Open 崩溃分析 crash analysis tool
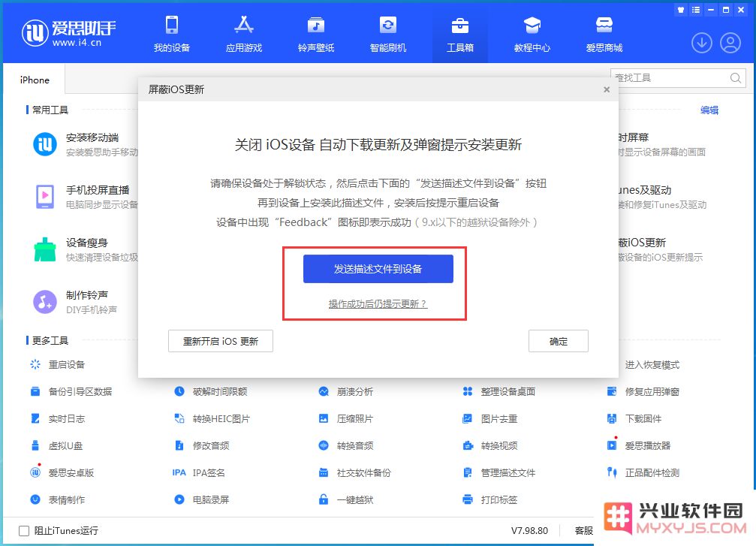The image size is (756, 546). click(x=345, y=391)
